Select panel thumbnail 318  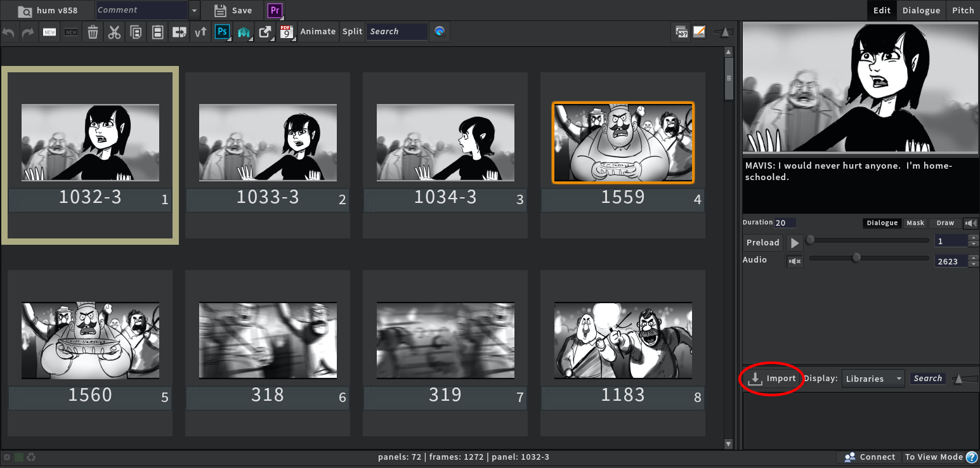click(268, 341)
